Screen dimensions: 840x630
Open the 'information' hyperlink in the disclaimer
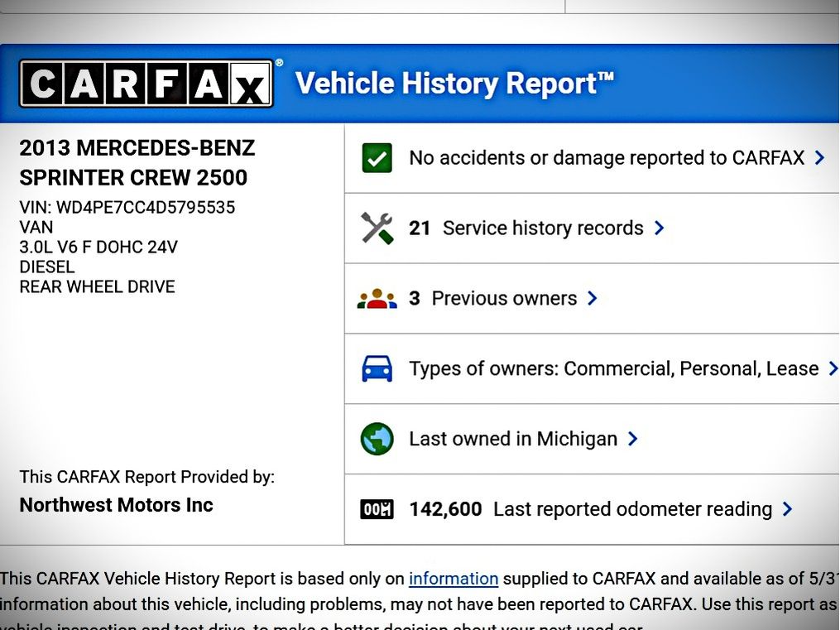pos(454,579)
